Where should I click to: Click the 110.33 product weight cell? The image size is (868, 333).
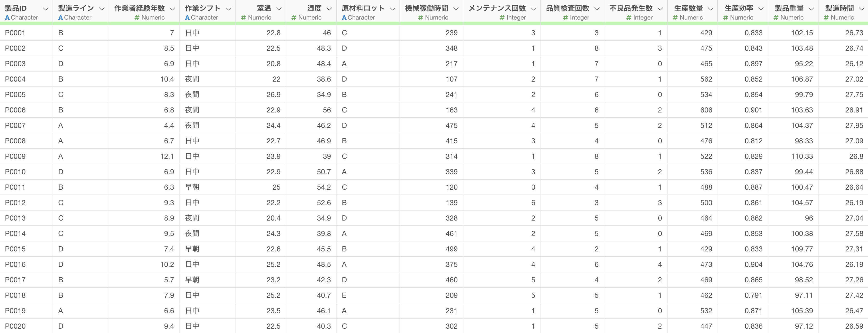[793, 156]
